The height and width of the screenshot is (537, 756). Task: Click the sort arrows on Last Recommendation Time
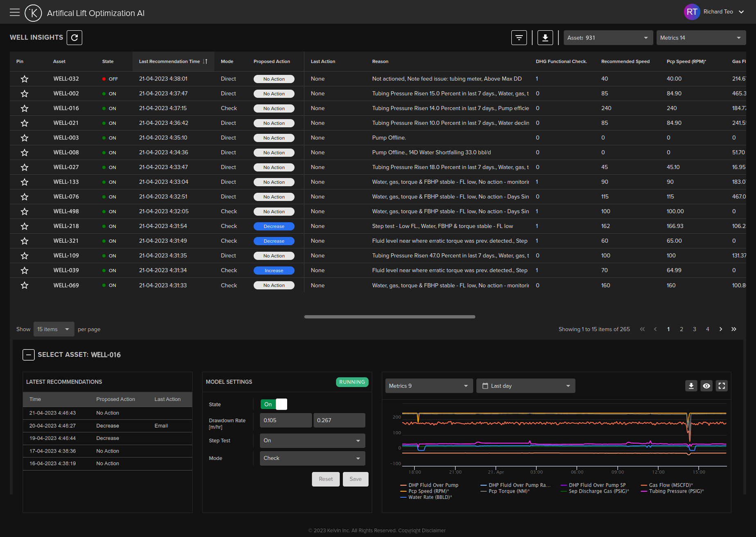(205, 61)
